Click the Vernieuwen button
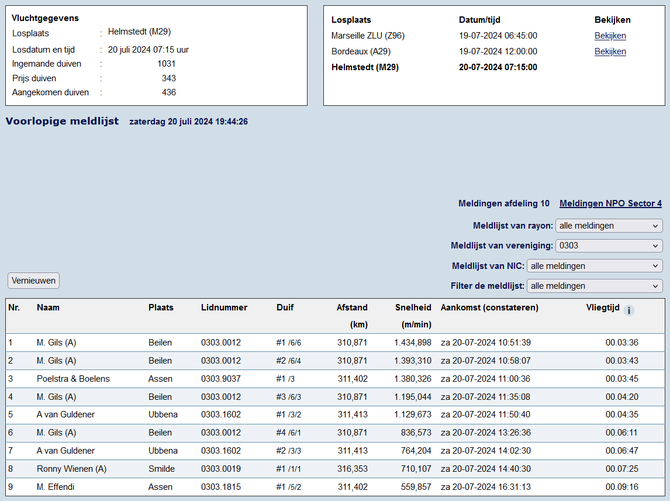Viewport: 670px width, 501px height. click(33, 281)
